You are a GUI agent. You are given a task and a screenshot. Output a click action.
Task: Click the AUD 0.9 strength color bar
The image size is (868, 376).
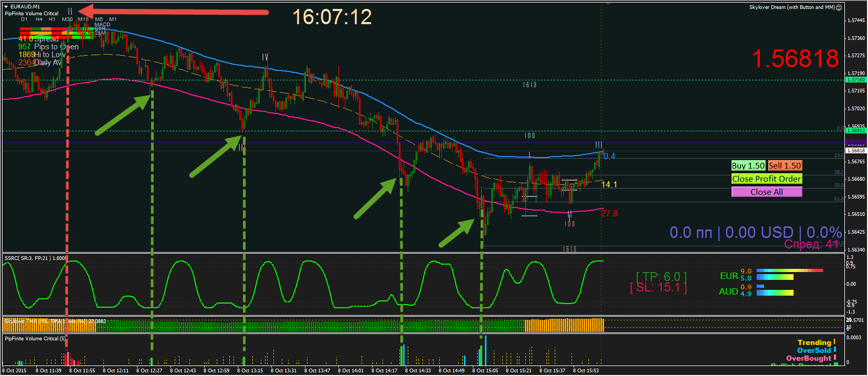(x=760, y=286)
